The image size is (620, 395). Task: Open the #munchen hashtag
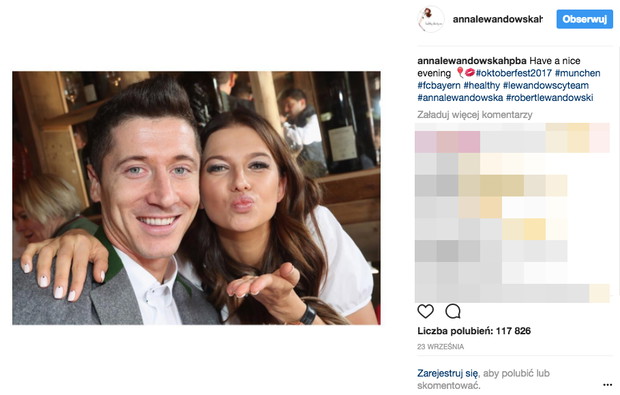(578, 73)
